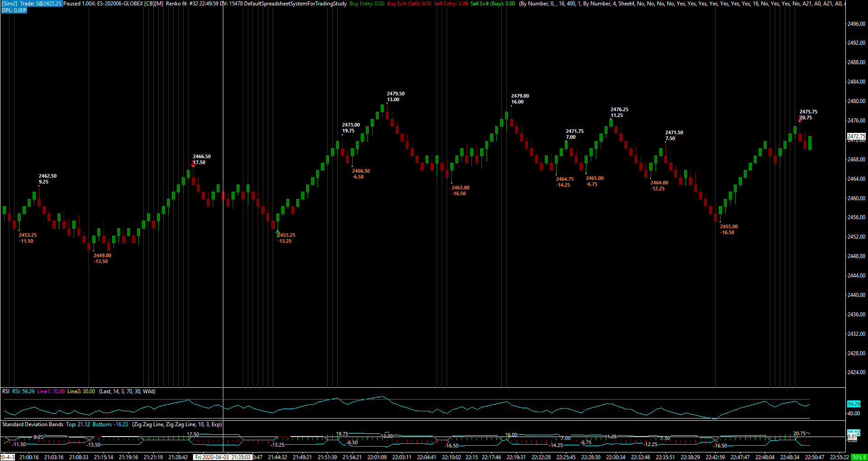
Task: Click the 2473.00 swing high label
Action: pyautogui.click(x=351, y=125)
